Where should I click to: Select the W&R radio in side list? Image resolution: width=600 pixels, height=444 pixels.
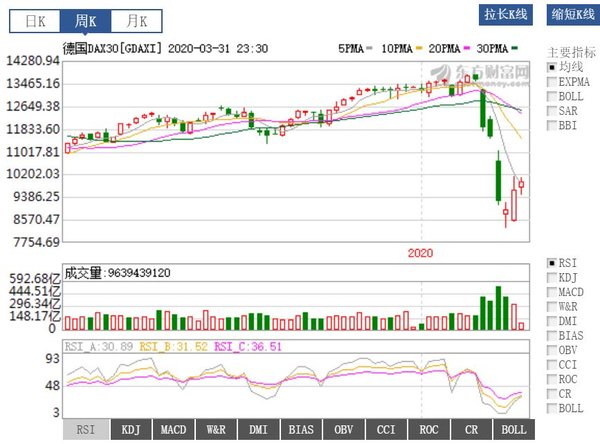pos(552,307)
